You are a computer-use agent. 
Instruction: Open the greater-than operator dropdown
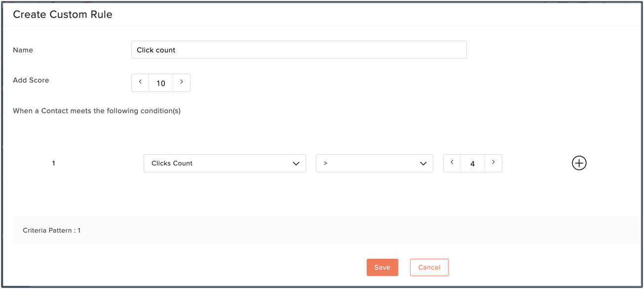[x=375, y=164]
